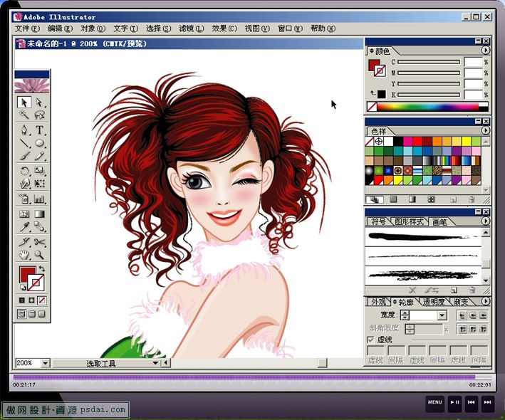The image size is (505, 420).
Task: Reset to default fill and stroke
Action: coord(23,287)
